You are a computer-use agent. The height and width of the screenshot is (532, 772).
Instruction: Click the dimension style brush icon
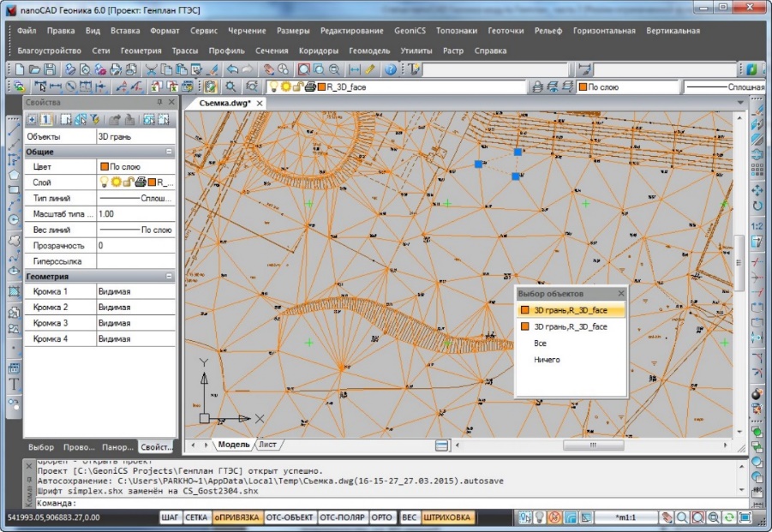click(583, 69)
